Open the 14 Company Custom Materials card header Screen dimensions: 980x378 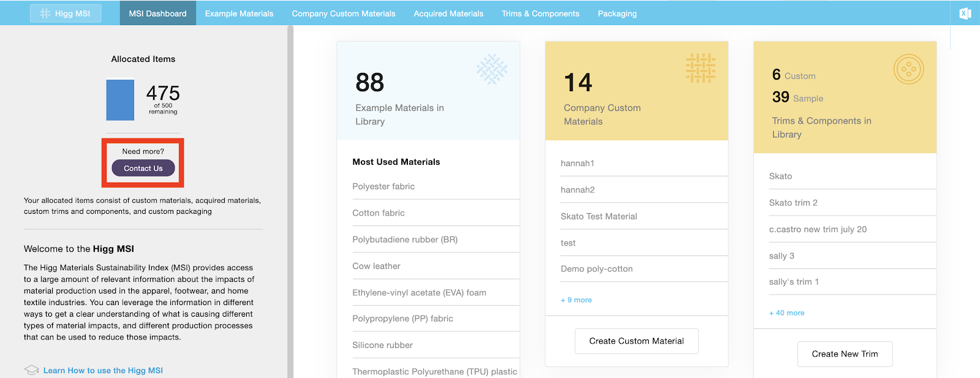pos(636,91)
